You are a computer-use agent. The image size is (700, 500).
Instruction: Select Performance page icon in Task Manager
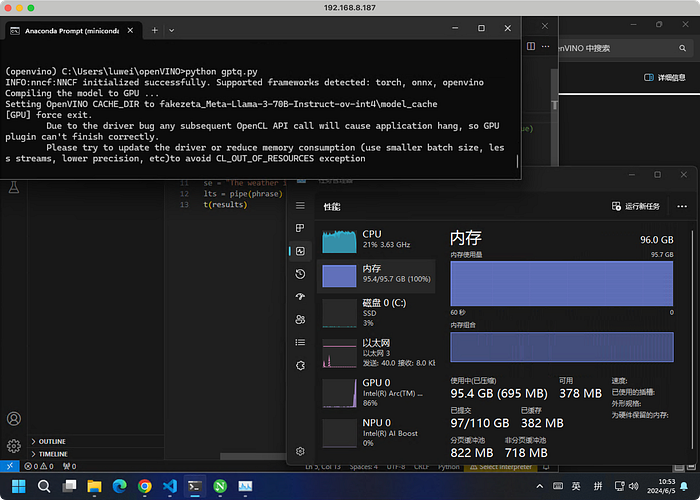pos(300,251)
